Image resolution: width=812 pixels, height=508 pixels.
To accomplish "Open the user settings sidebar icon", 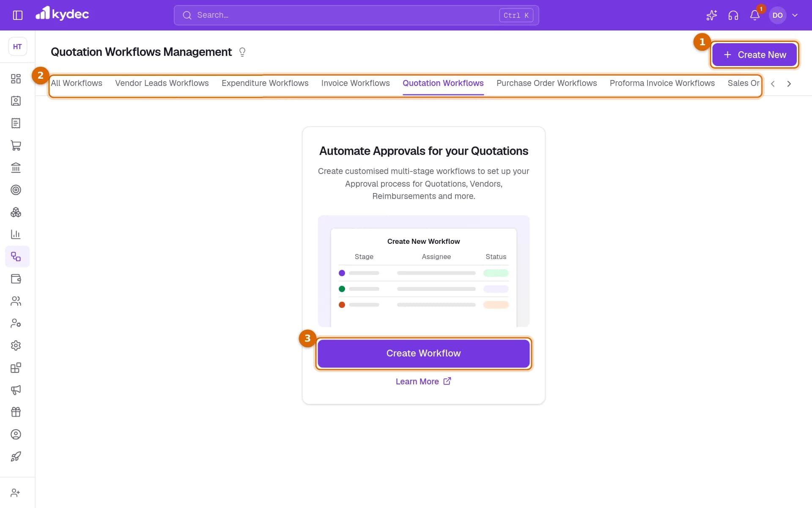I will click(x=16, y=323).
